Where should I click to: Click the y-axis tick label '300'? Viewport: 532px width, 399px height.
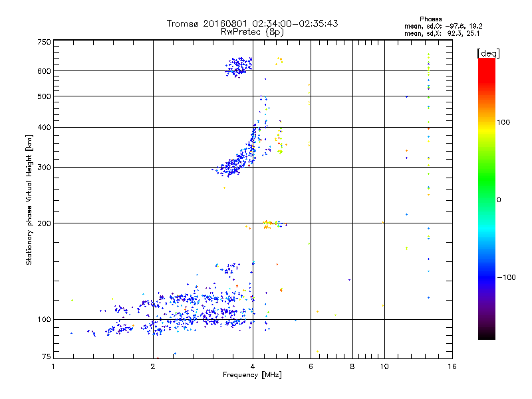tap(44, 168)
